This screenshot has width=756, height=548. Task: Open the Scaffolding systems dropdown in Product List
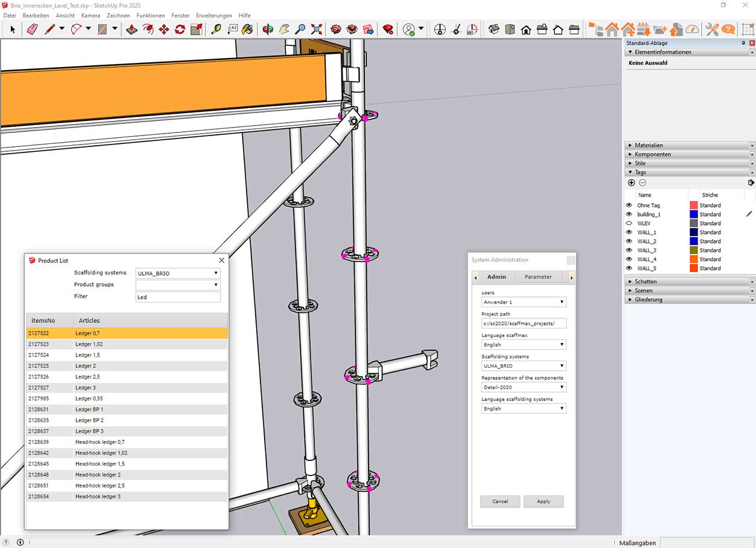pos(178,273)
